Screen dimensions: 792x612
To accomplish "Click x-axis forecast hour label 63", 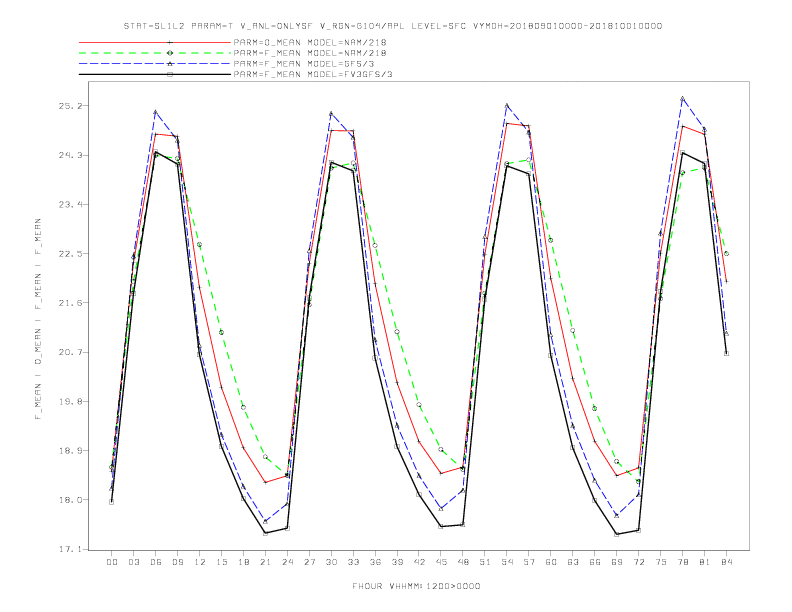I will click(573, 562).
